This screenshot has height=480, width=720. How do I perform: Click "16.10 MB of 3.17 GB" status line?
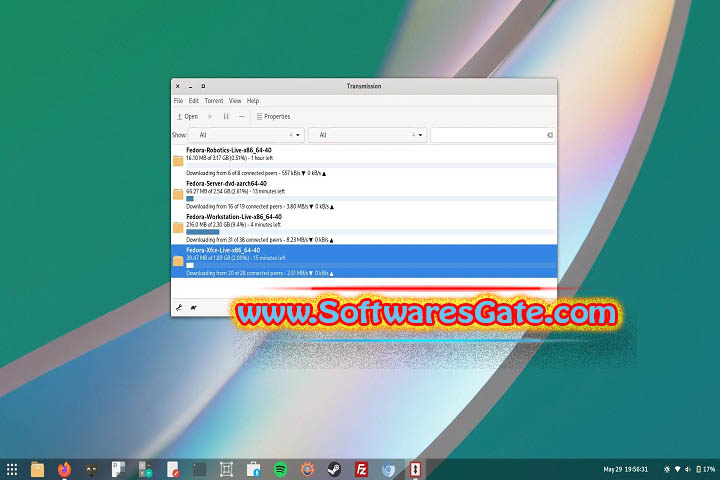click(x=230, y=158)
